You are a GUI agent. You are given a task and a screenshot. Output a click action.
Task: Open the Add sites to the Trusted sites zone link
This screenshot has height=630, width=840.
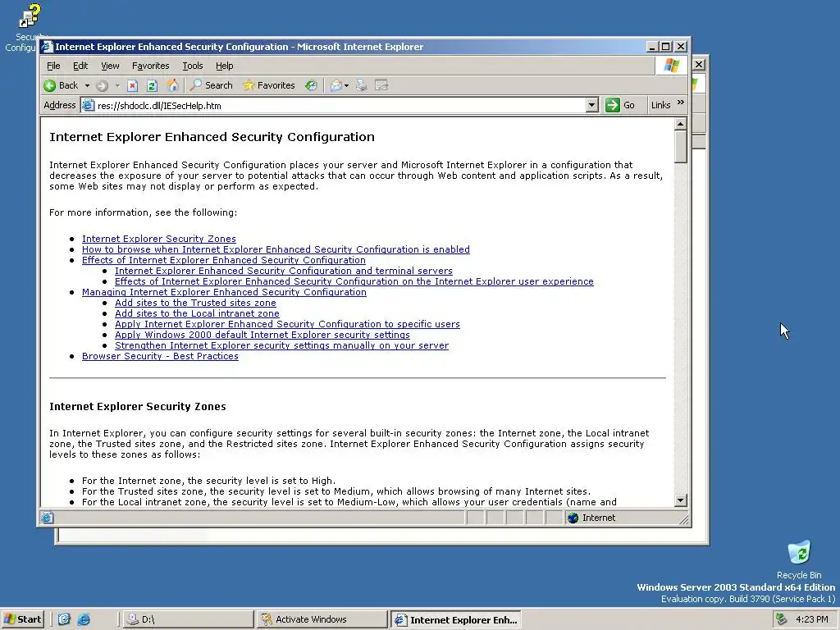coord(195,303)
